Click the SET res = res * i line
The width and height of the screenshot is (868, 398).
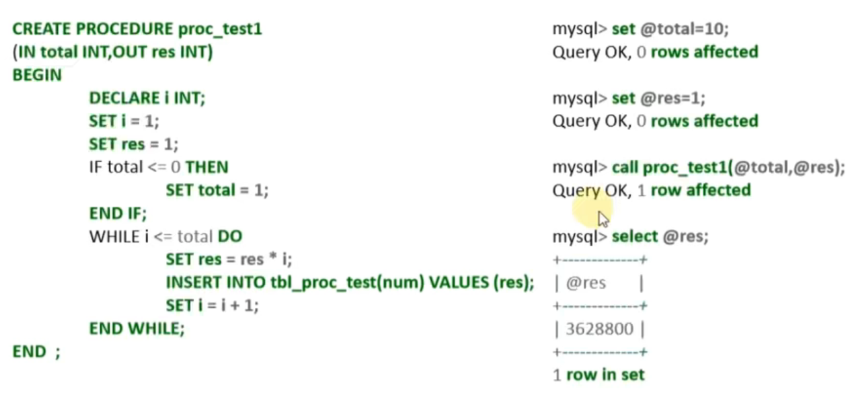click(x=229, y=259)
